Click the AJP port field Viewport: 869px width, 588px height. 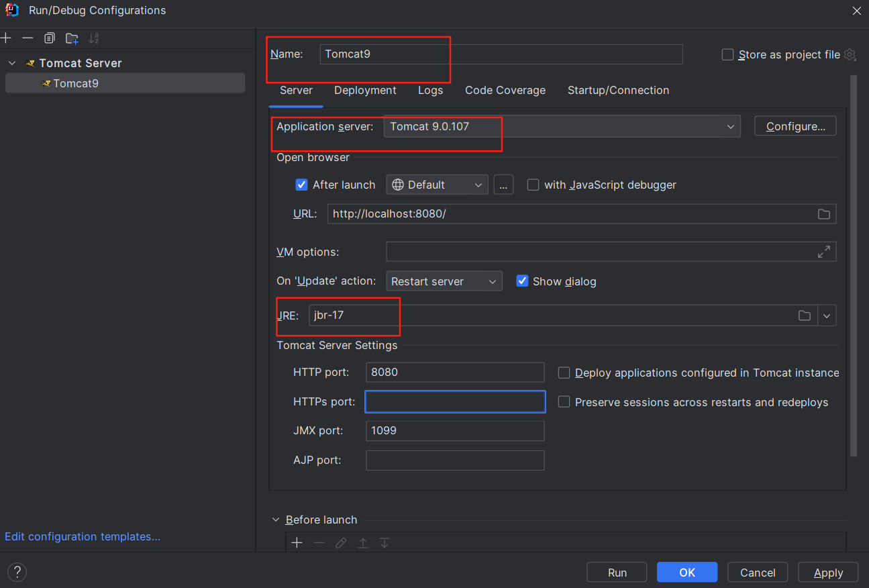click(455, 460)
